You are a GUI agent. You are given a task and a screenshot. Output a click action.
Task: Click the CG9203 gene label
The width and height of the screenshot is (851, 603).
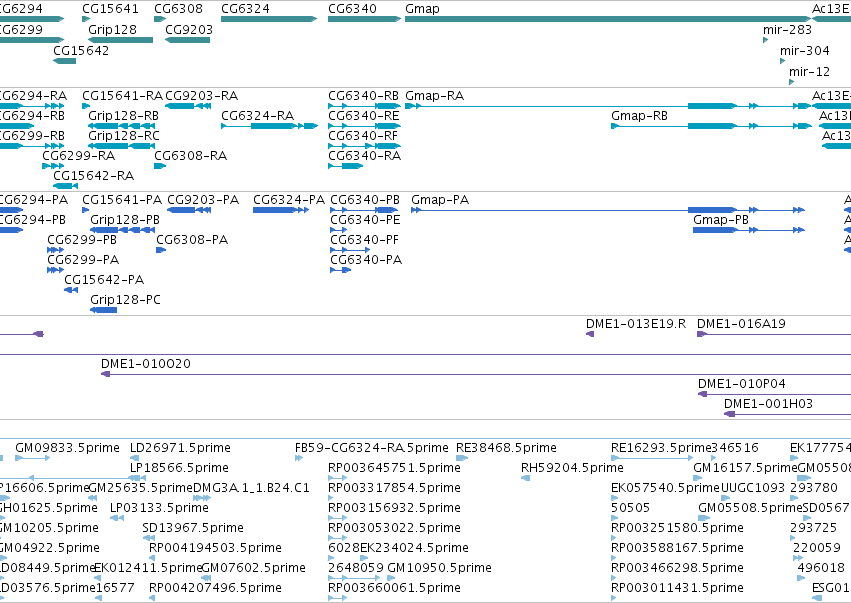tap(189, 29)
